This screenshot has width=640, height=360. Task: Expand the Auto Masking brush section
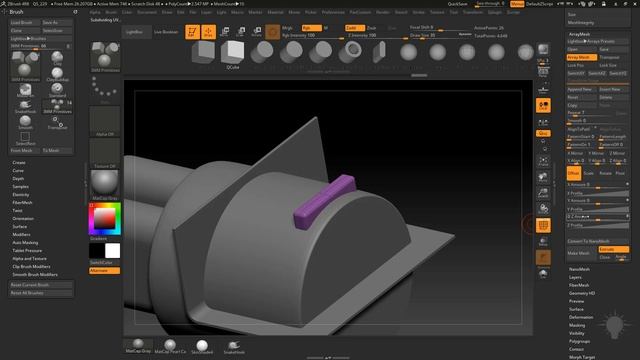[x=25, y=242]
